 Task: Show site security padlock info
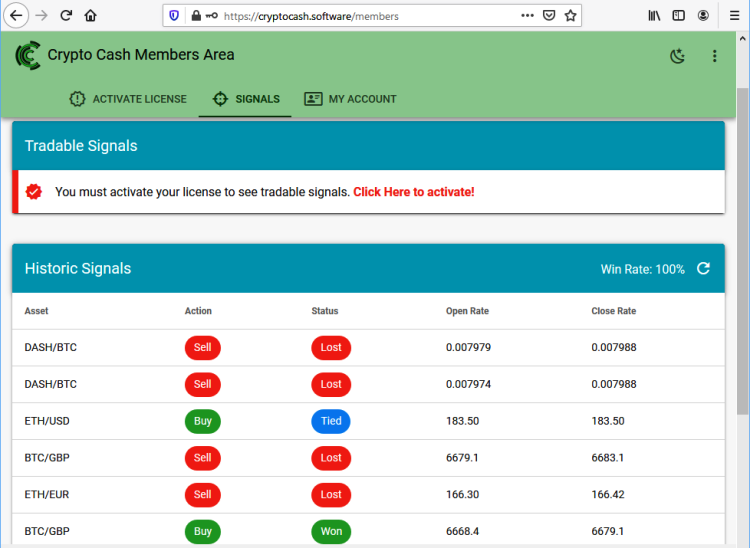(196, 16)
